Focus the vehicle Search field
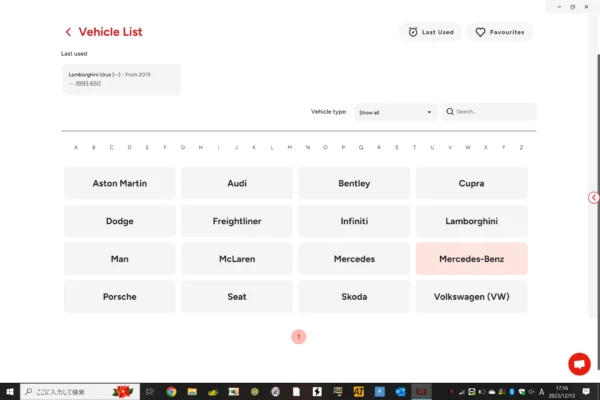Image resolution: width=600 pixels, height=400 pixels. point(489,112)
